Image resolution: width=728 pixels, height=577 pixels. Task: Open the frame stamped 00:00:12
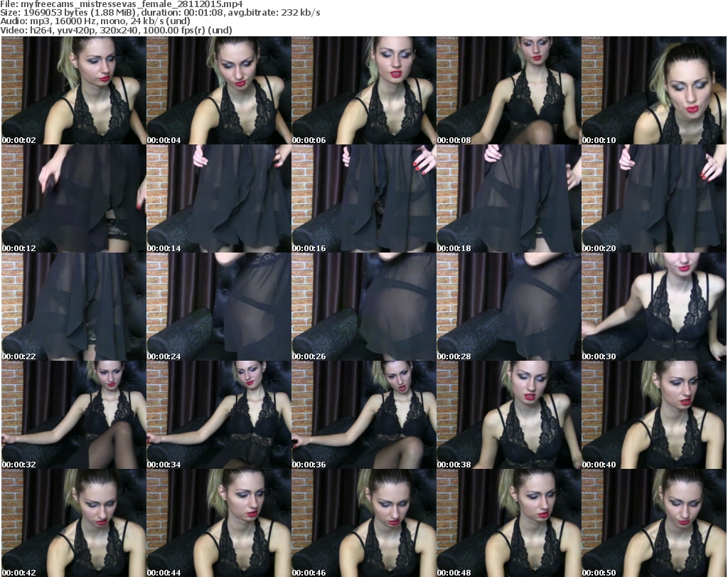[74, 198]
